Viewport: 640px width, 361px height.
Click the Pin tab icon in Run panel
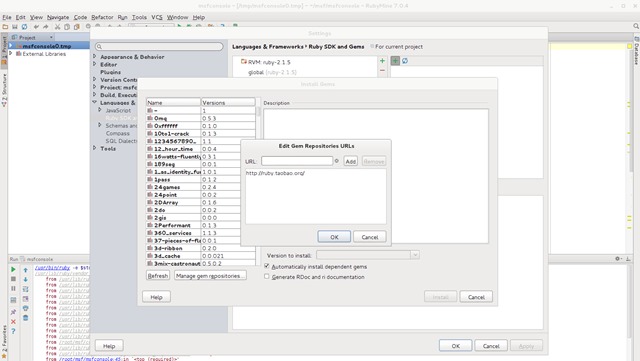[13, 312]
